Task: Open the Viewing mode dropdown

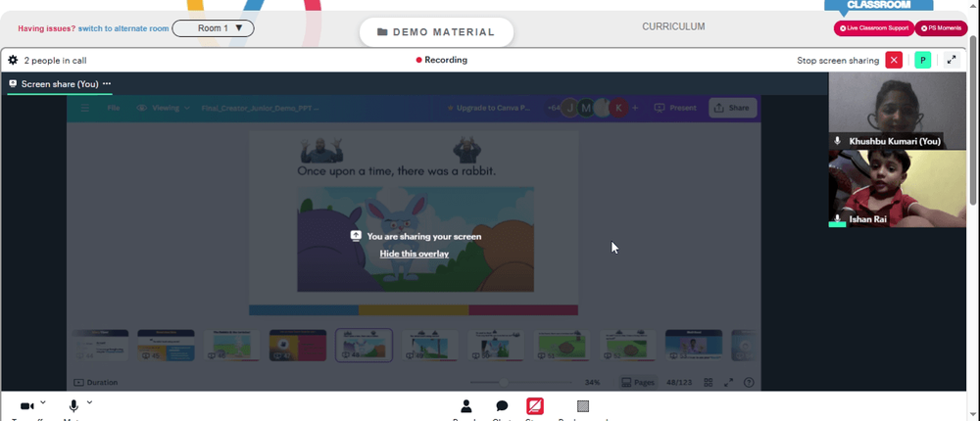Action: click(163, 108)
